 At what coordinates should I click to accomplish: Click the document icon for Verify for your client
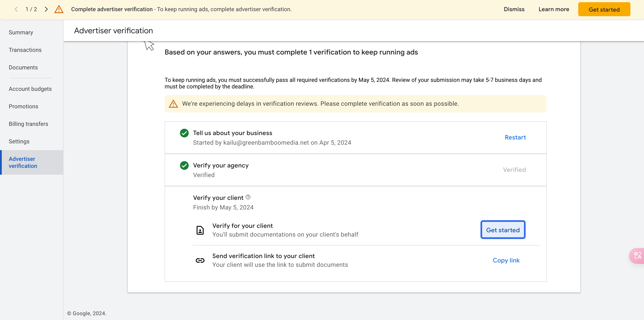point(200,230)
